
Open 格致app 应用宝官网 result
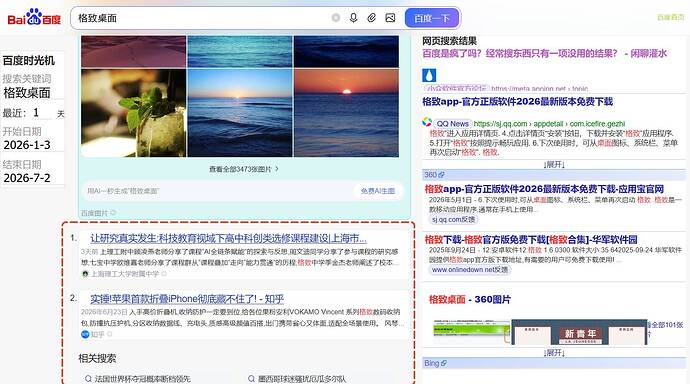coord(544,189)
